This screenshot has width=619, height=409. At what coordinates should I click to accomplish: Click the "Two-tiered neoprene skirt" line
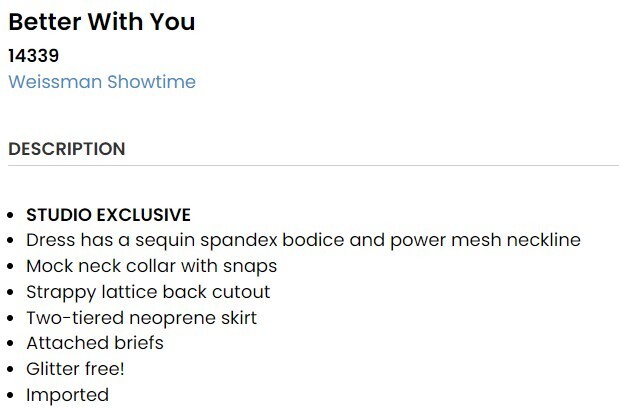point(141,318)
